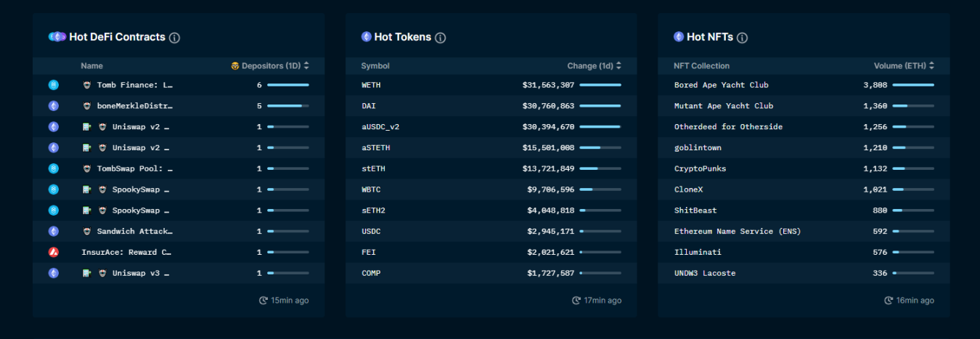Click the WETH change progress bar
The image size is (980, 339).
(x=600, y=85)
